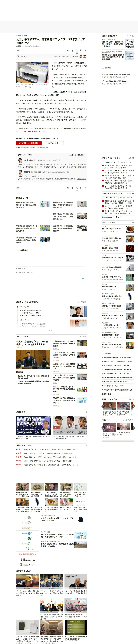Click the mail share icon below the comments
This screenshot has width=138, height=644.
click(68, 188)
